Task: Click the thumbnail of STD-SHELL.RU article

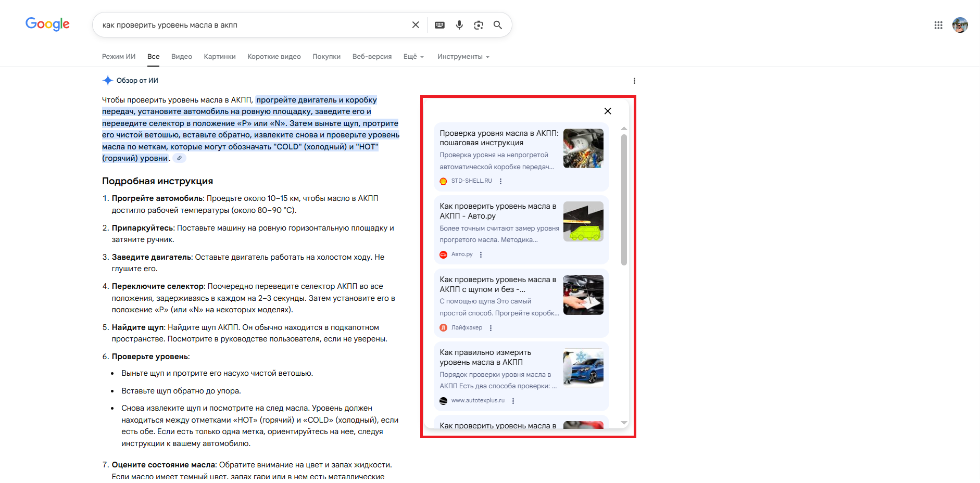Action: pyautogui.click(x=583, y=148)
